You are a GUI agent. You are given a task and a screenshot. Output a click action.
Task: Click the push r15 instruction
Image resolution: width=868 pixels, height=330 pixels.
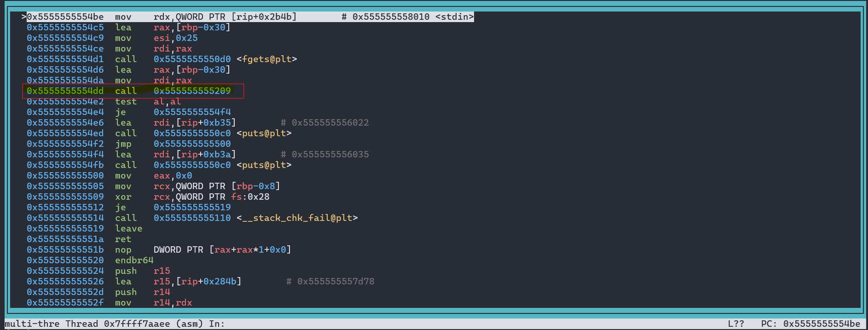pyautogui.click(x=143, y=271)
